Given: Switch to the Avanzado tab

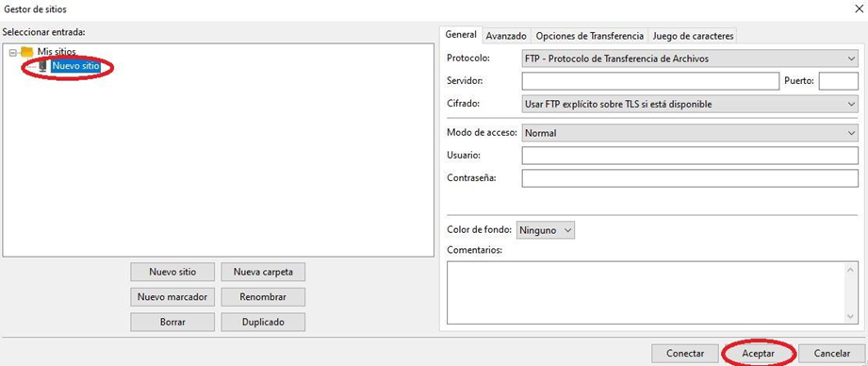Looking at the screenshot, I should pyautogui.click(x=506, y=36).
